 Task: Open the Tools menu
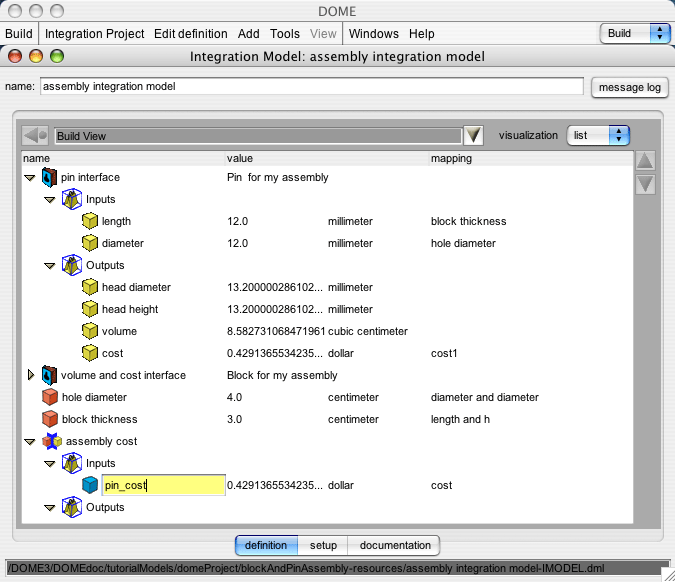pyautogui.click(x=285, y=34)
